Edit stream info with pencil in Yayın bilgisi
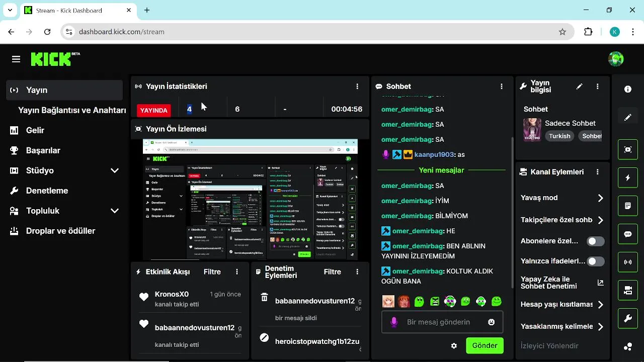This screenshot has height=362, width=644. 580,86
